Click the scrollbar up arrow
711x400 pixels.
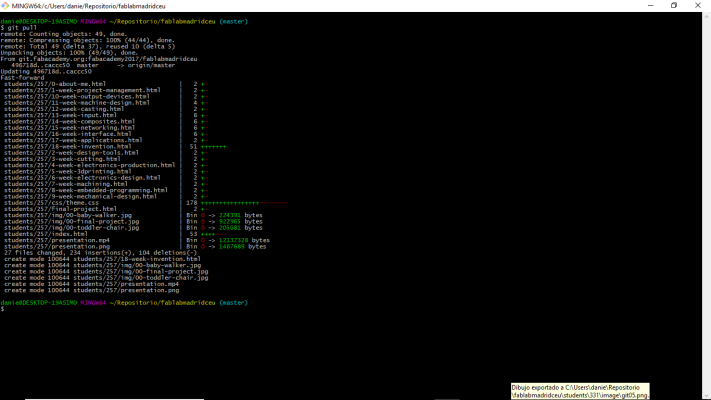tap(706, 16)
